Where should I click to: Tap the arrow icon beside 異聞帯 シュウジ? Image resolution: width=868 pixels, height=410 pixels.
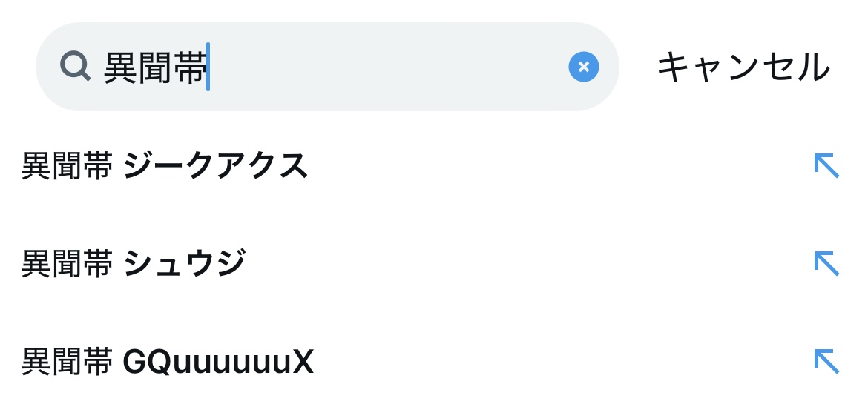[x=826, y=264]
